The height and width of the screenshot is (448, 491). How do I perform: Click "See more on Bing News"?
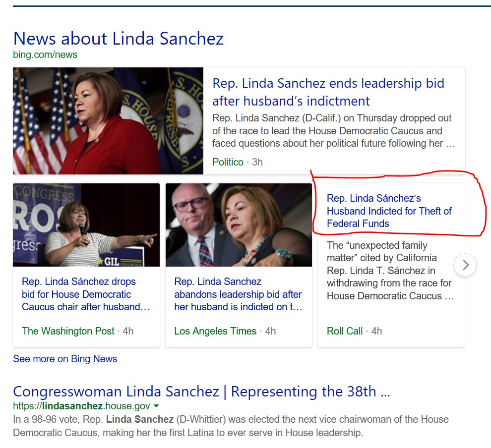point(65,359)
